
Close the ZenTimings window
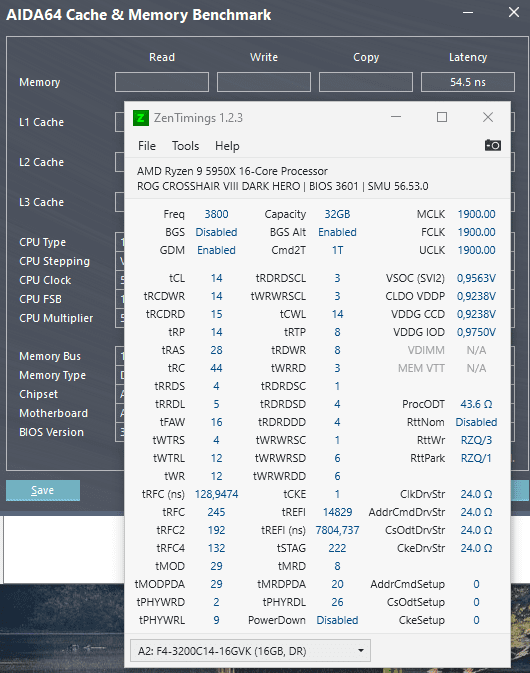point(488,117)
